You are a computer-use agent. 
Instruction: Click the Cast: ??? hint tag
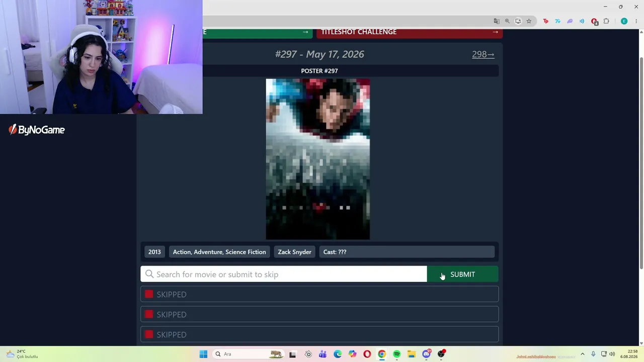(x=407, y=252)
